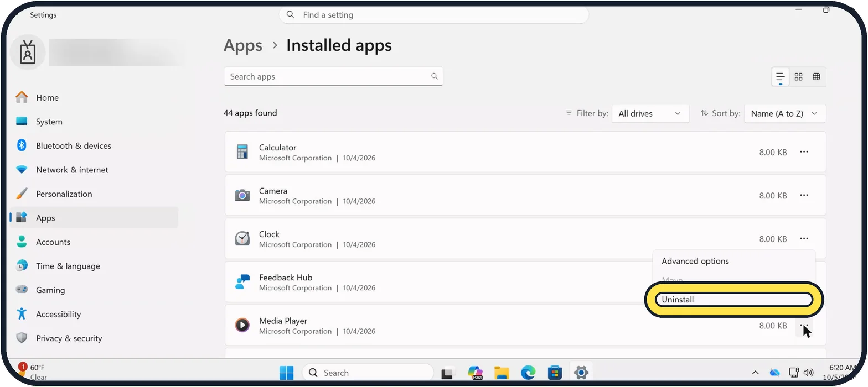Screen dimensions: 868x387
Task: Open Accessibility settings
Action: point(94,314)
